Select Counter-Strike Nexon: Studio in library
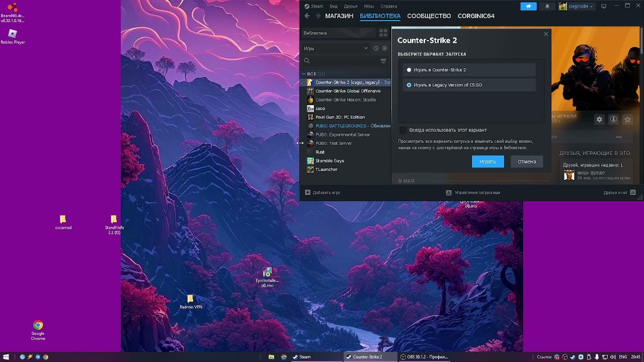Viewport: 644px width, 362px height. coord(346,100)
